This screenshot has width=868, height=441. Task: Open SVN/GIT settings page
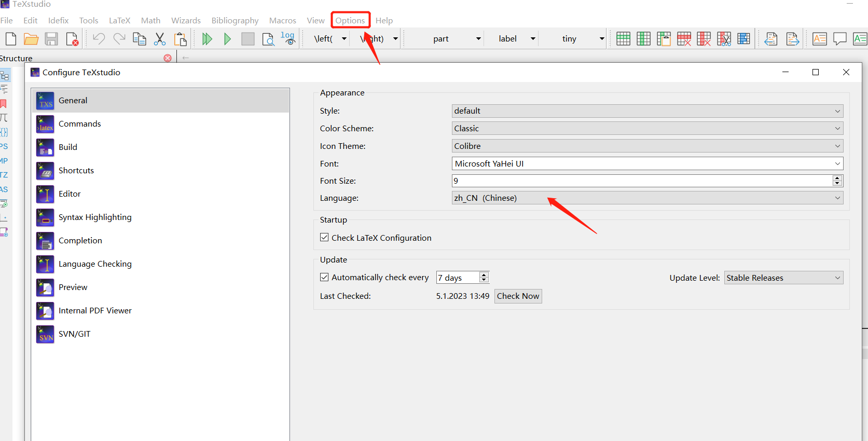pyautogui.click(x=160, y=334)
